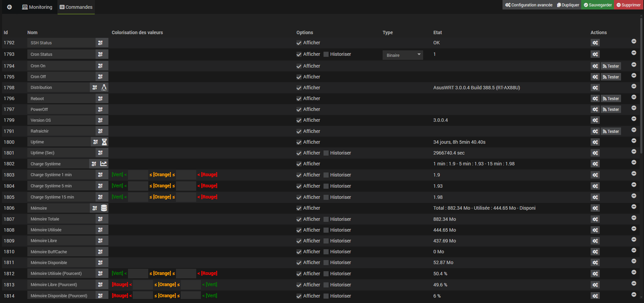
Task: Click the Dupliquer button
Action: pos(568,5)
